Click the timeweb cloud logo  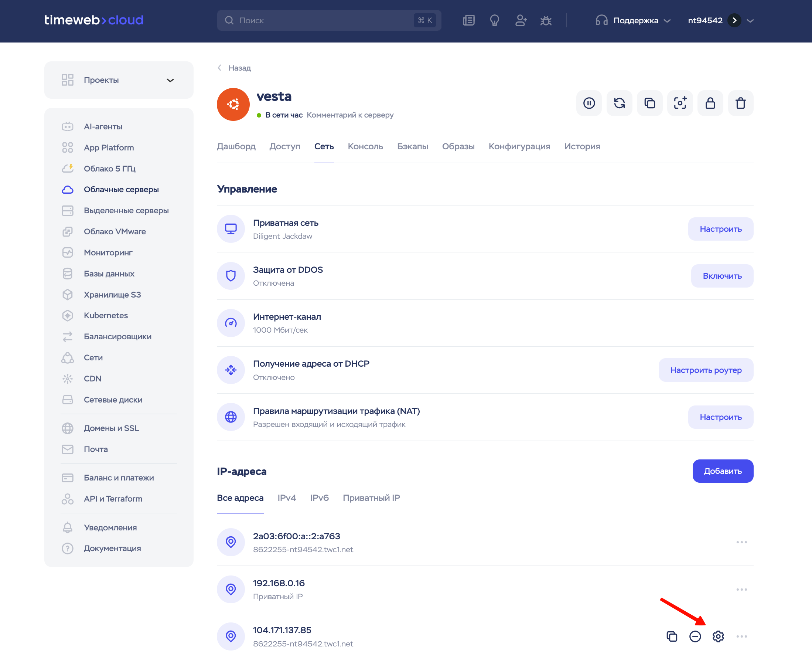(93, 20)
